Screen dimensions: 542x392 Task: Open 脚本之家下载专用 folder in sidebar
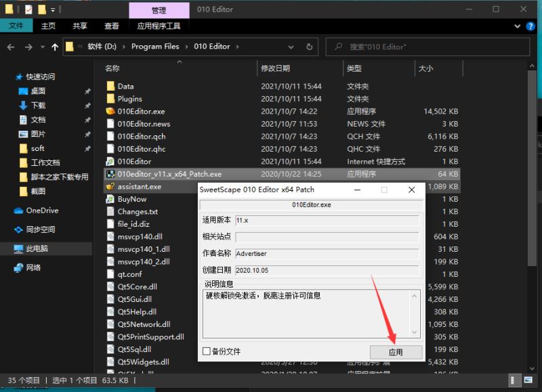(x=60, y=177)
